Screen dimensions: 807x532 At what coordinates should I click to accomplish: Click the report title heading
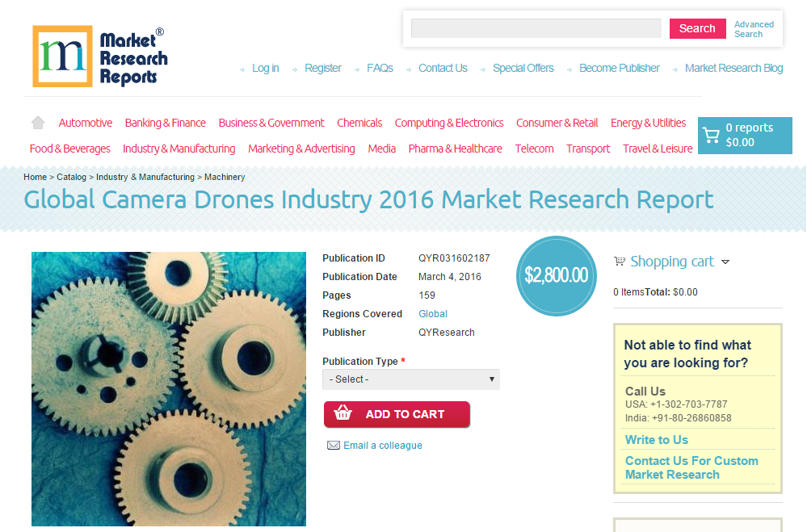(x=368, y=200)
